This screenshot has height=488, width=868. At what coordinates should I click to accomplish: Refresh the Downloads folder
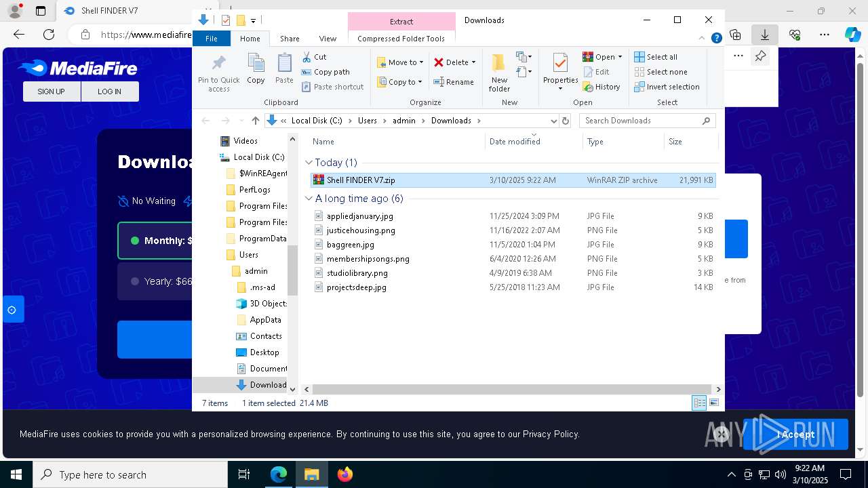[x=566, y=121]
